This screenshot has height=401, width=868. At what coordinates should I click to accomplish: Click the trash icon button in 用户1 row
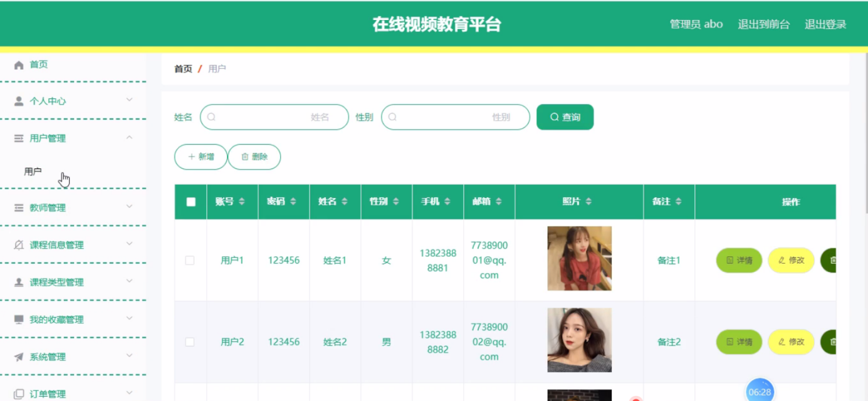coord(829,260)
